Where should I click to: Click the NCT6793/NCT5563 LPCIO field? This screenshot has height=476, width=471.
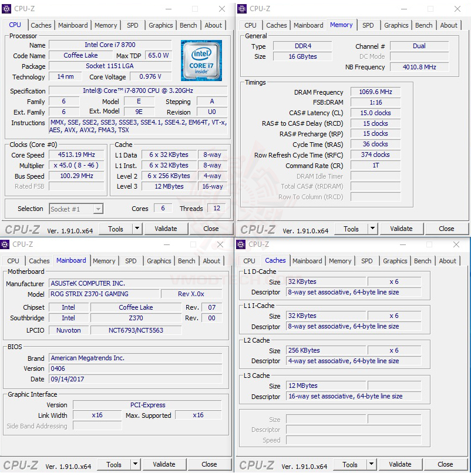(136, 330)
